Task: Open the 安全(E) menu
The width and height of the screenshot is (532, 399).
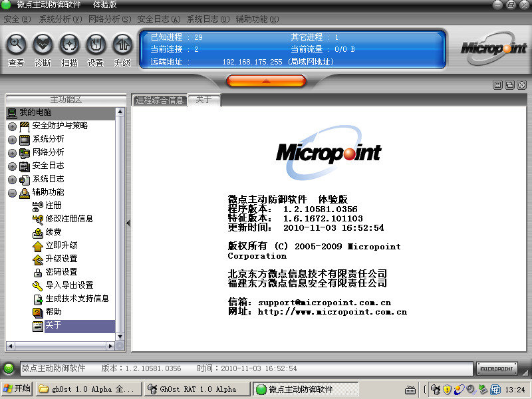Action: coord(17,19)
